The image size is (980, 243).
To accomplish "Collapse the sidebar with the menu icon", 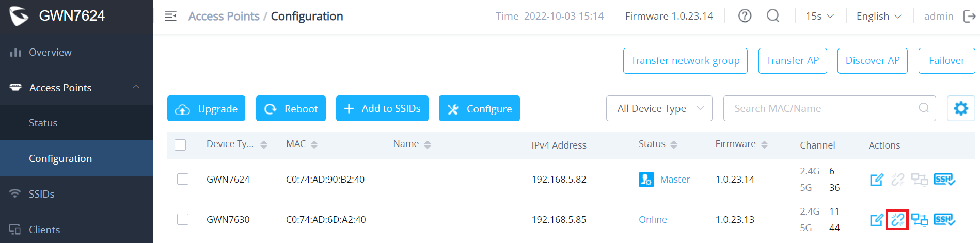I will 170,16.
